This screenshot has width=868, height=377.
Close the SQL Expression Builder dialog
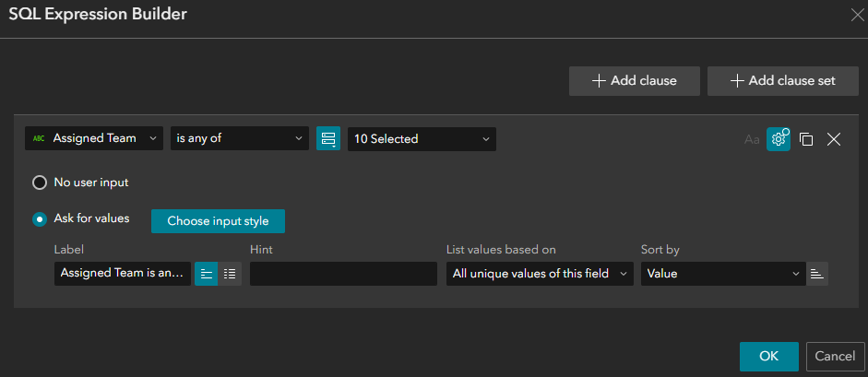pyautogui.click(x=856, y=16)
